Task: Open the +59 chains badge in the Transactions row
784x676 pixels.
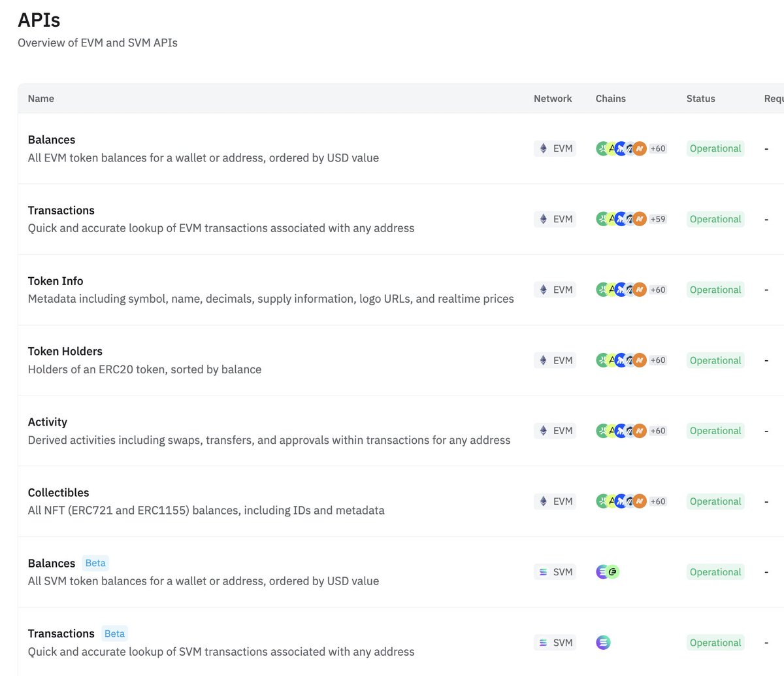Action: (x=658, y=219)
